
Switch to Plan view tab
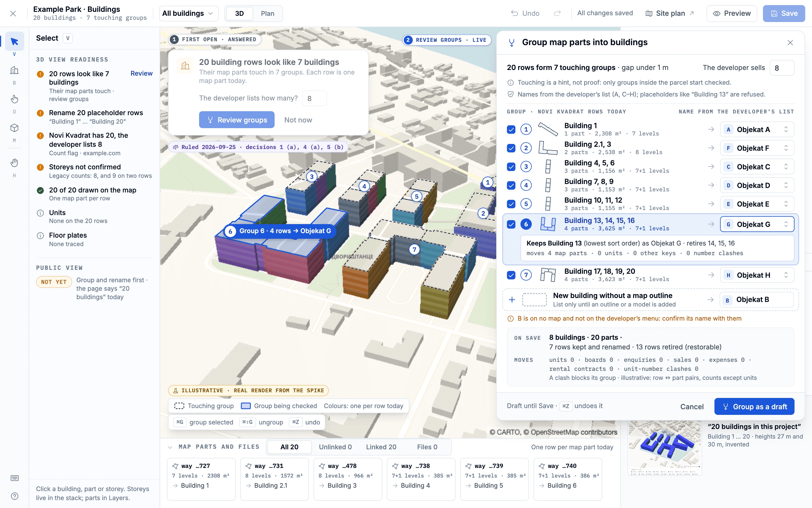point(267,14)
